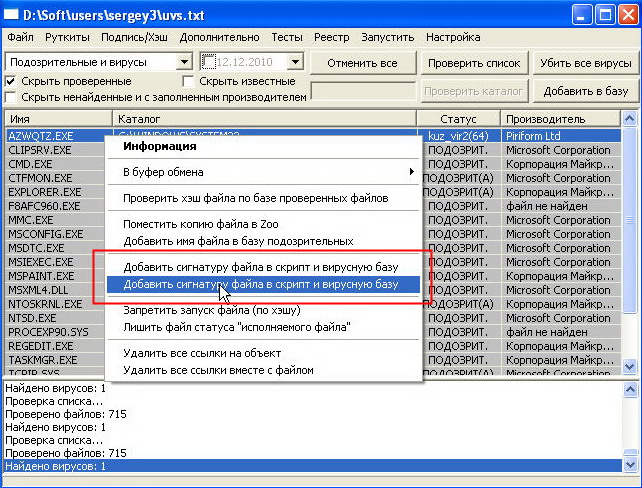Maximize the uvs.txt window
The width and height of the screenshot is (642, 488).
click(605, 16)
